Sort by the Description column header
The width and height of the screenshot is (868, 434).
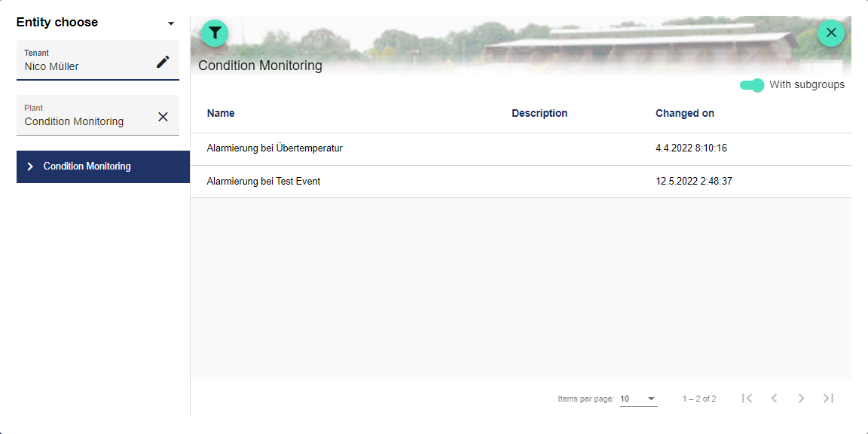pos(539,113)
